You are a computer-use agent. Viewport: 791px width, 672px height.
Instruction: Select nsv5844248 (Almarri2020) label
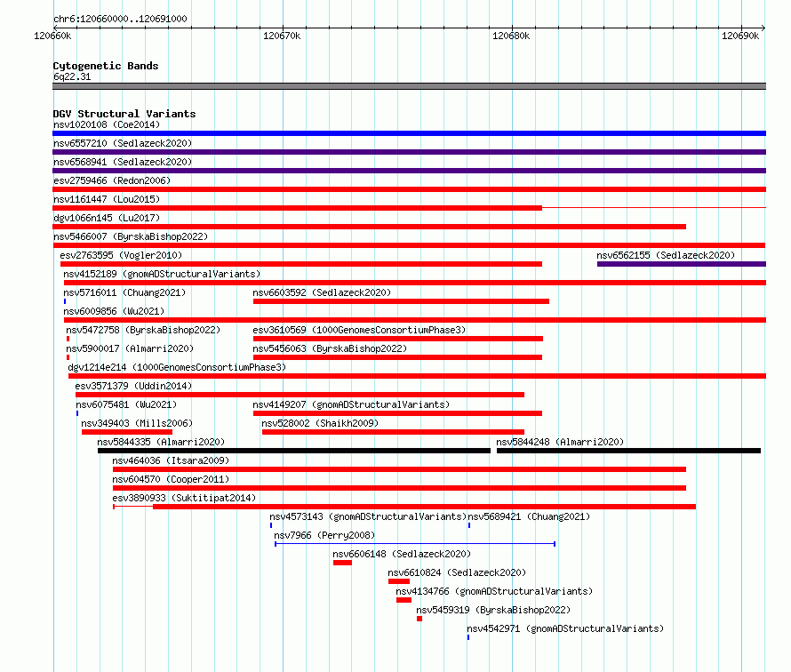560,442
